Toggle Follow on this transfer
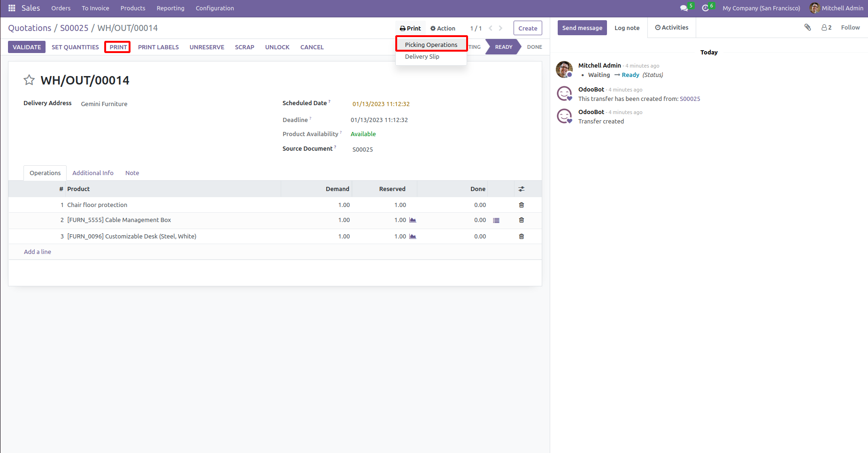Screen dimensions: 868x453 pos(850,28)
